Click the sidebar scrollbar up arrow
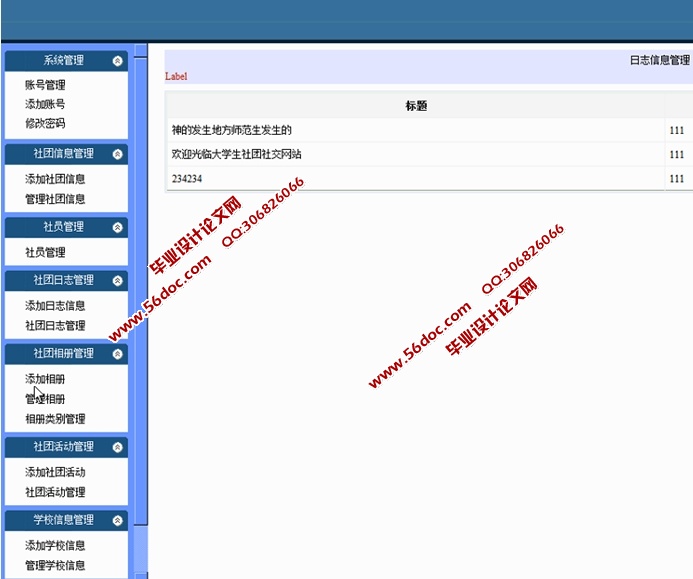Viewport: 693px width, 579px height. pyautogui.click(x=141, y=50)
